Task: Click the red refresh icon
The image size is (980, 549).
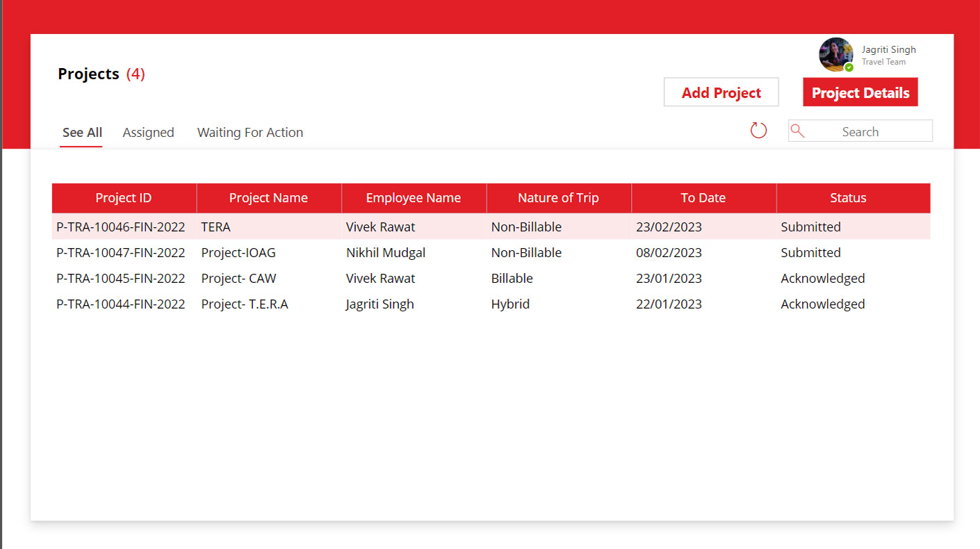Action: click(x=758, y=130)
